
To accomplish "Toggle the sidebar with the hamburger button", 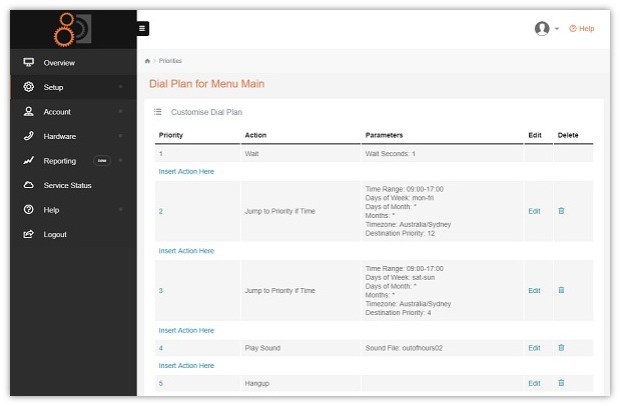I will tap(143, 29).
